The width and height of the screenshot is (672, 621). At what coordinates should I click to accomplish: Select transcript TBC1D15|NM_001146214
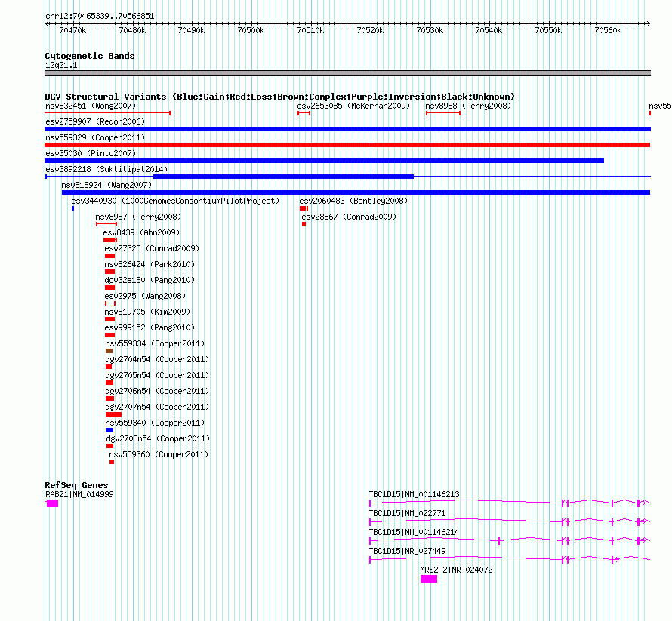pos(414,532)
